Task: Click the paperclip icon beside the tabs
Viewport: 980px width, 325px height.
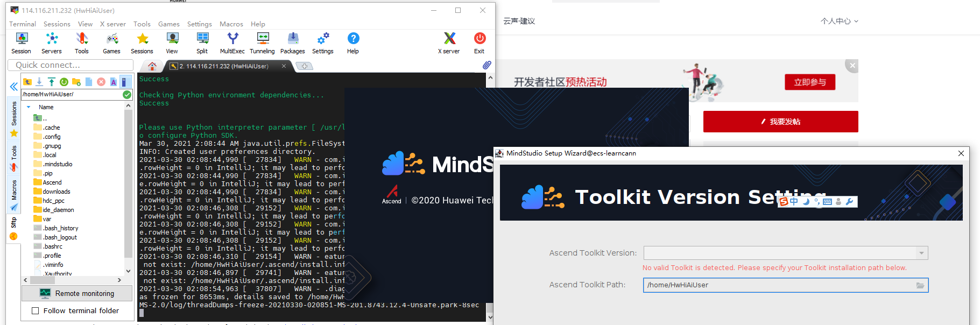Action: [487, 65]
